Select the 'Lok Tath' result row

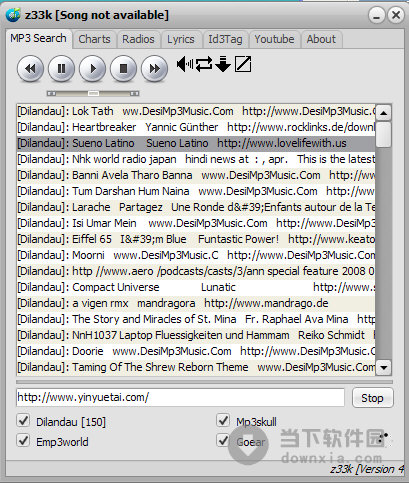[x=196, y=111]
